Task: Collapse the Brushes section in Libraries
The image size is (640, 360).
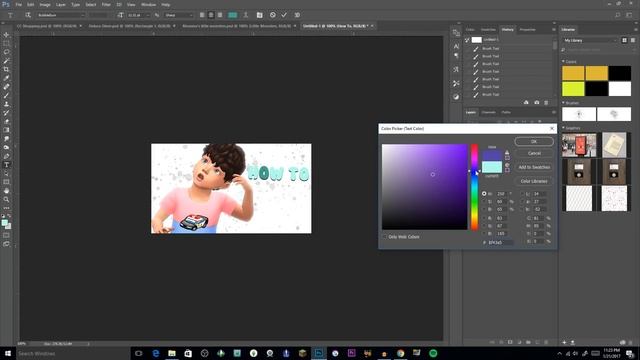Action: (564, 103)
